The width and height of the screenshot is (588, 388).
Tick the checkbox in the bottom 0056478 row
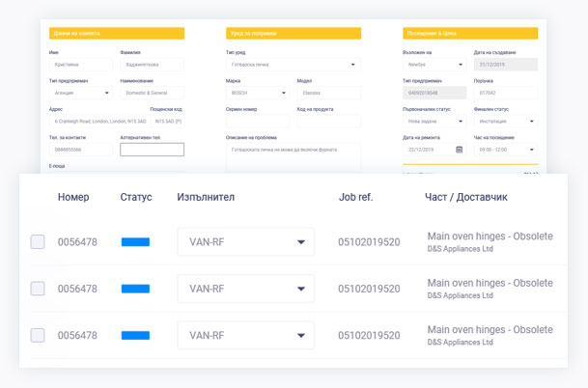(38, 335)
